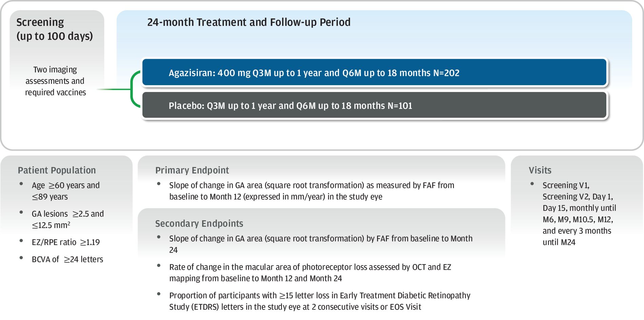Image resolution: width=644 pixels, height=320 pixels.
Task: Click the Primary Endpoint heading
Action: (x=192, y=170)
